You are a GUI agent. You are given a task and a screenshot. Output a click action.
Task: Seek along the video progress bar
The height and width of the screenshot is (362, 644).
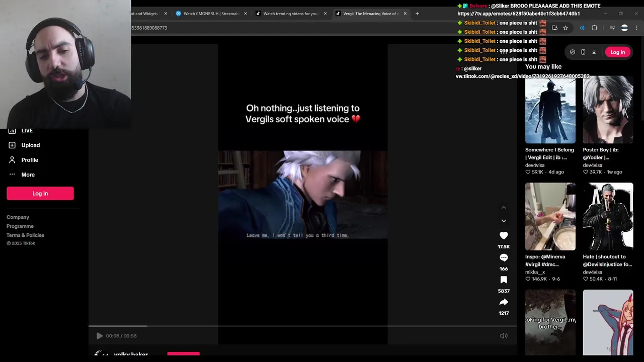(303, 327)
